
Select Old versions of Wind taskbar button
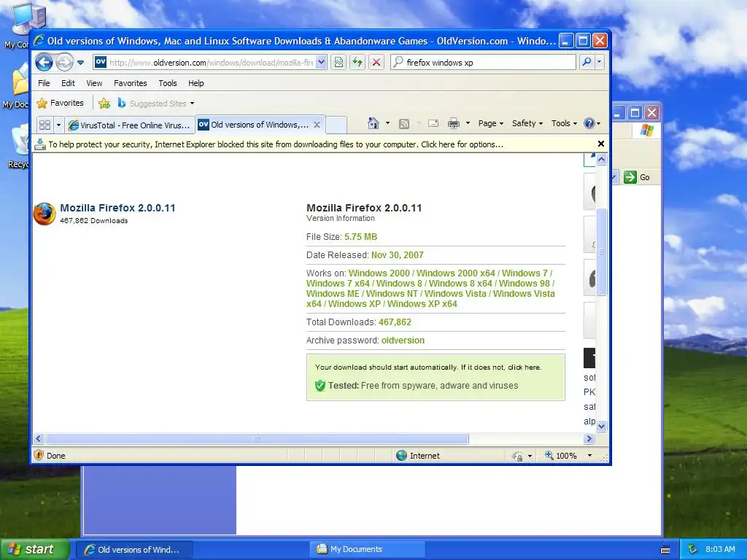[x=134, y=550]
